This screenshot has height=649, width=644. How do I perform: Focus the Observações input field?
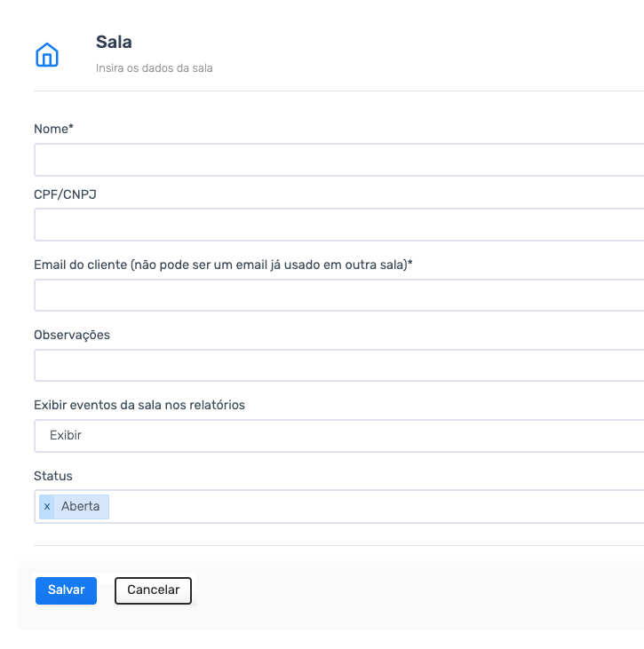click(x=338, y=365)
